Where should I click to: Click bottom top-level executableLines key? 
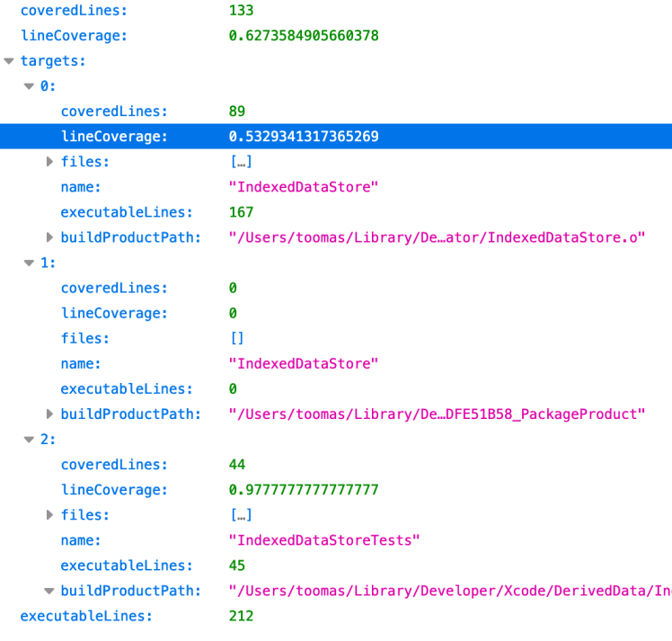pos(86,616)
